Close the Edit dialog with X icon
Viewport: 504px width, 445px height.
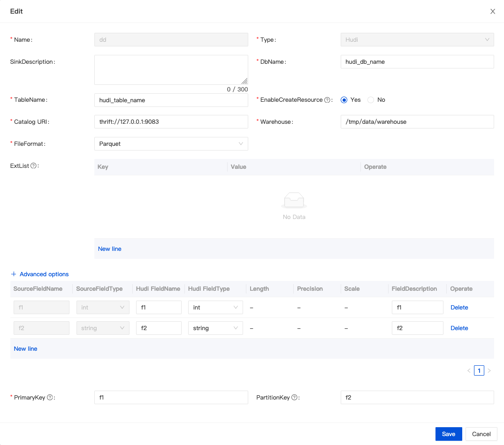click(x=493, y=11)
